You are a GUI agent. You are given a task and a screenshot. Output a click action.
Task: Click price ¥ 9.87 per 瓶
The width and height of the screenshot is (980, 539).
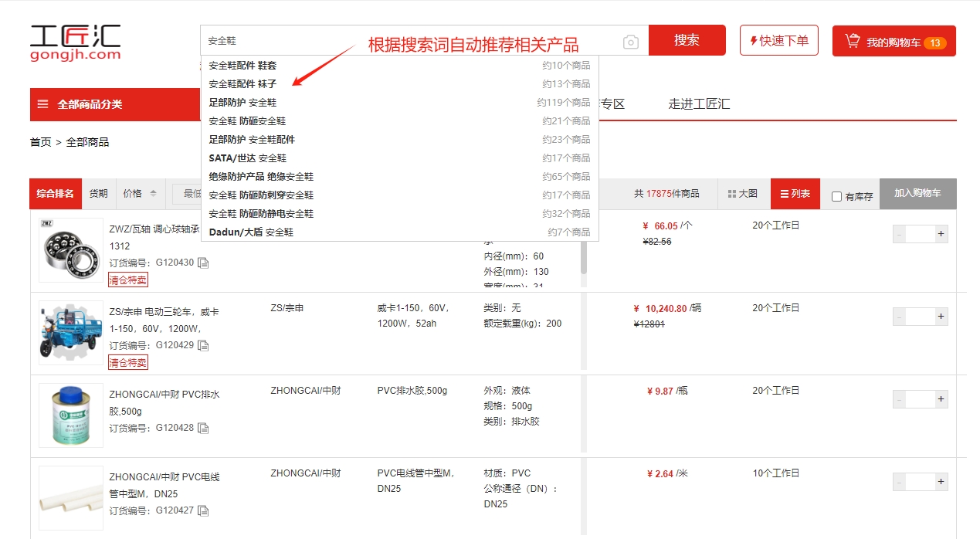tap(660, 391)
